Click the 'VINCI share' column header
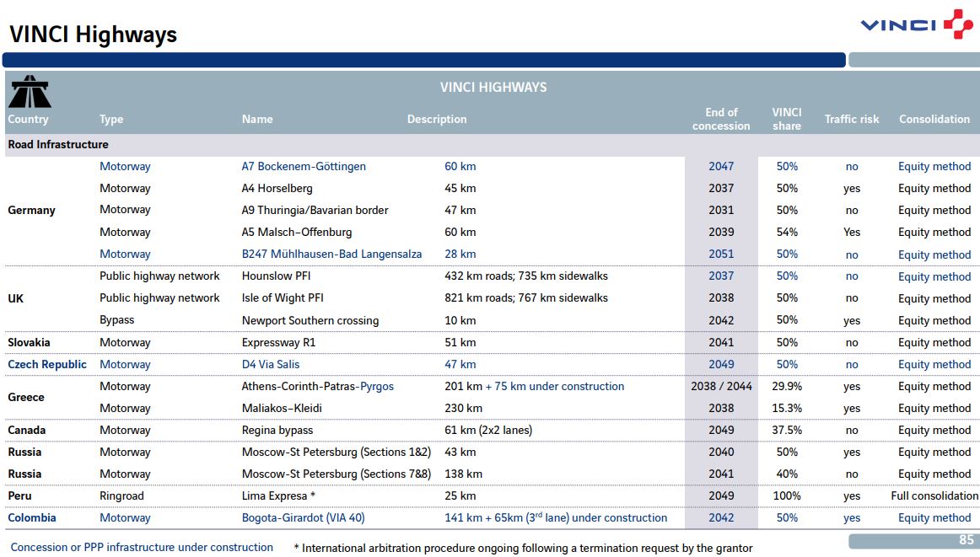Viewport: 980px width, 557px height. click(787, 119)
